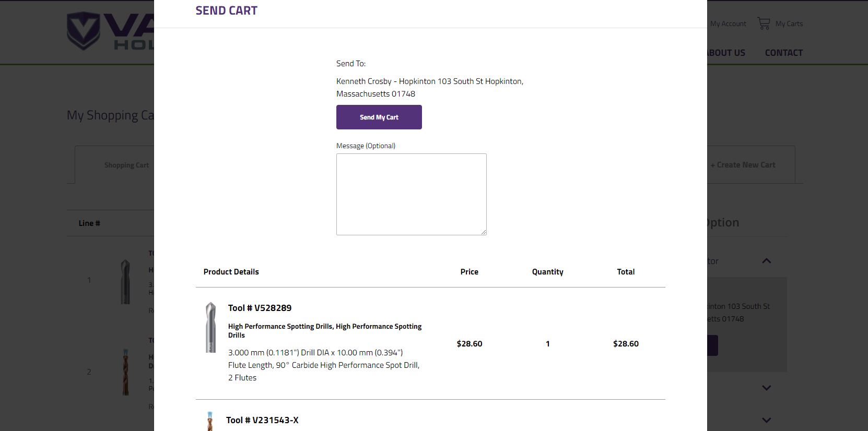Image resolution: width=868 pixels, height=431 pixels.
Task: Select line 1 product image behind the dialog
Action: (x=125, y=281)
